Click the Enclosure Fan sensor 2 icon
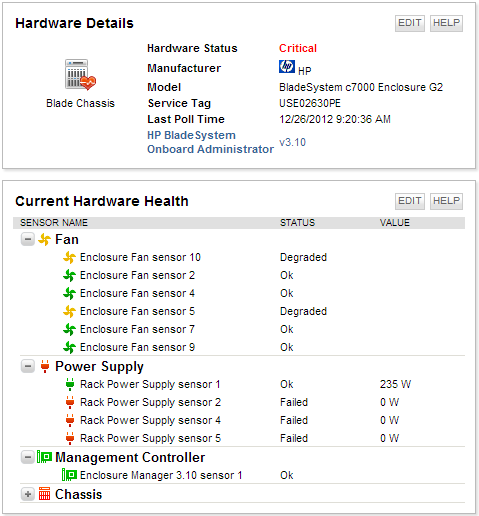Viewport: 479px width, 516px height. (x=69, y=275)
